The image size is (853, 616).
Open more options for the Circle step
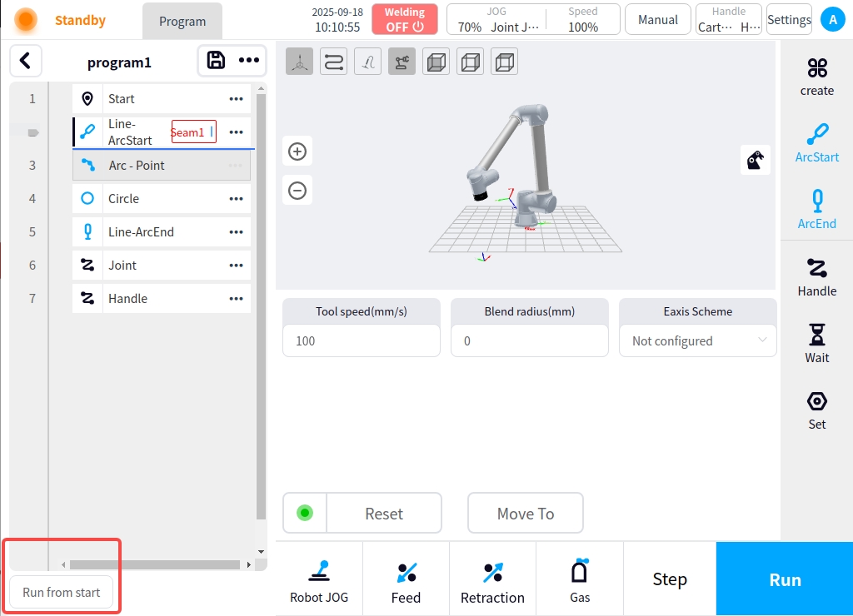236,199
